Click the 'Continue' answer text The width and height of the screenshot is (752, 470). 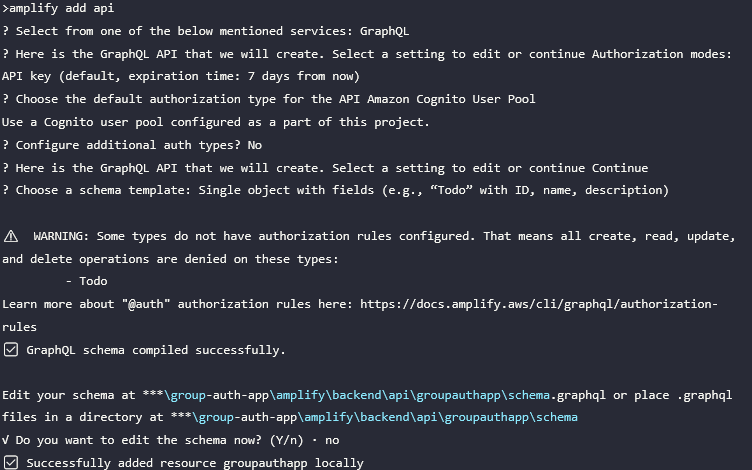click(620, 168)
